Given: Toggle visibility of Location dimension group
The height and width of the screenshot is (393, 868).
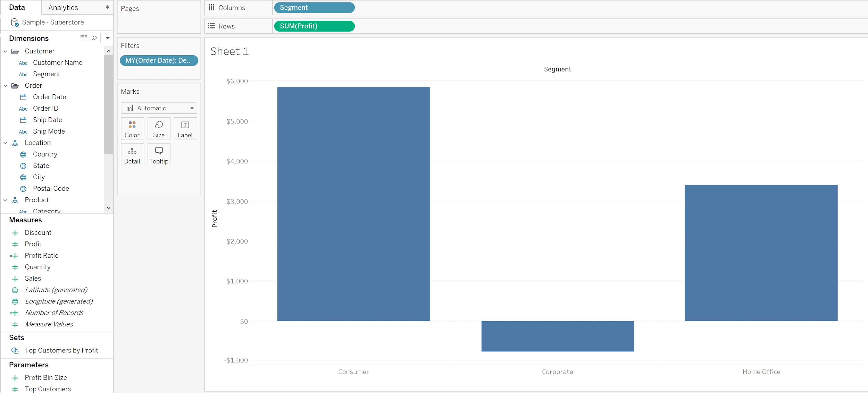Looking at the screenshot, I should (5, 143).
